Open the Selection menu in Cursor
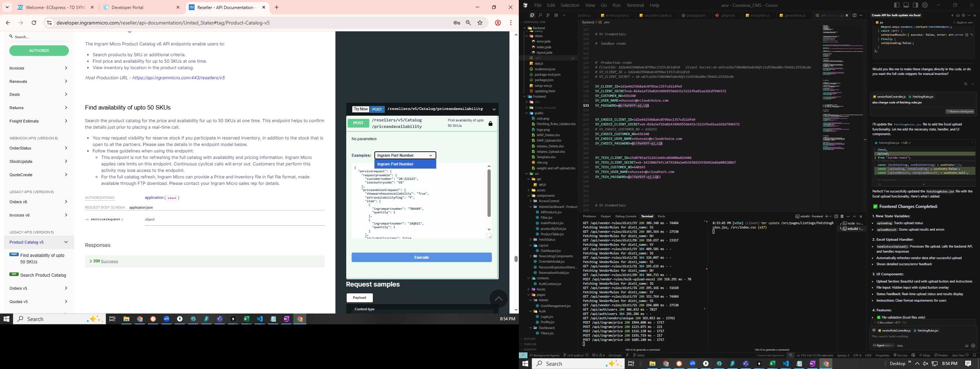The height and width of the screenshot is (369, 980). click(x=570, y=5)
